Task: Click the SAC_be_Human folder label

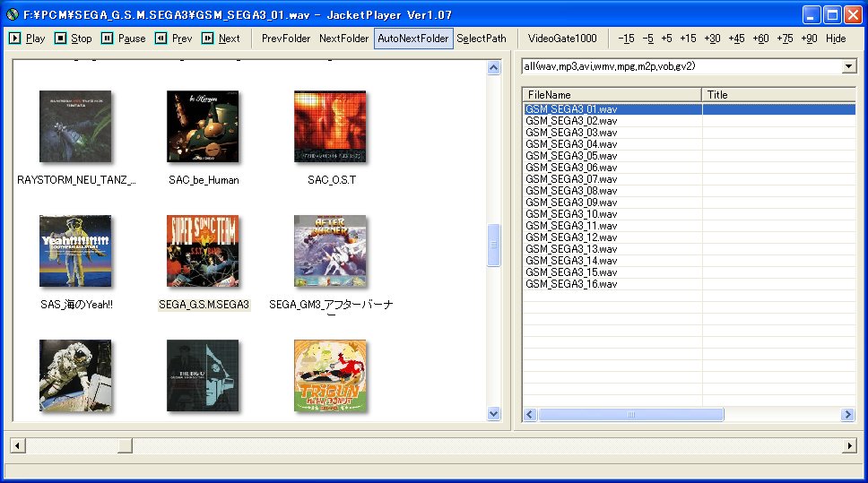Action: pyautogui.click(x=204, y=180)
